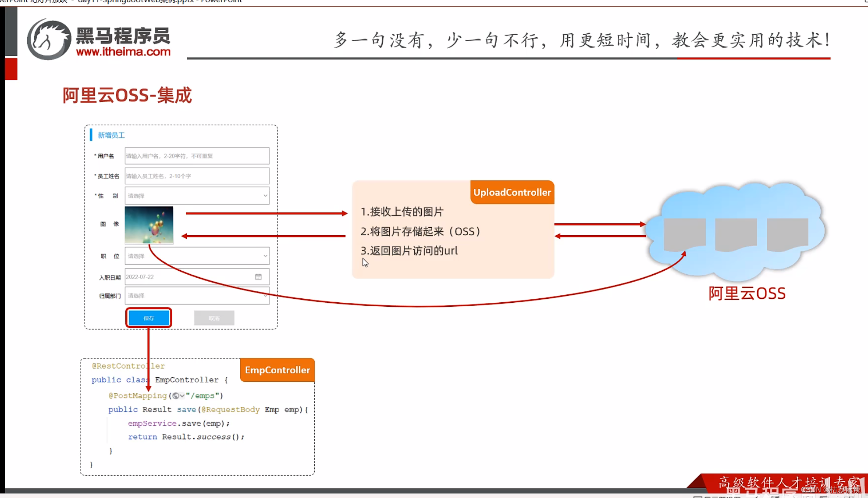The width and height of the screenshot is (868, 498).
Task: Expand the chevron next to @PostMapping
Action: coord(182,396)
